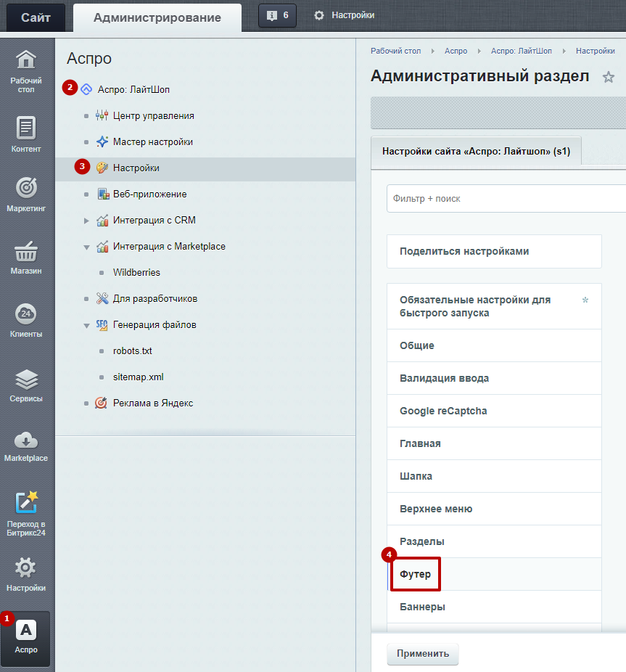Click the Реклама в Яндекс target icon
The height and width of the screenshot is (672, 626).
[101, 403]
